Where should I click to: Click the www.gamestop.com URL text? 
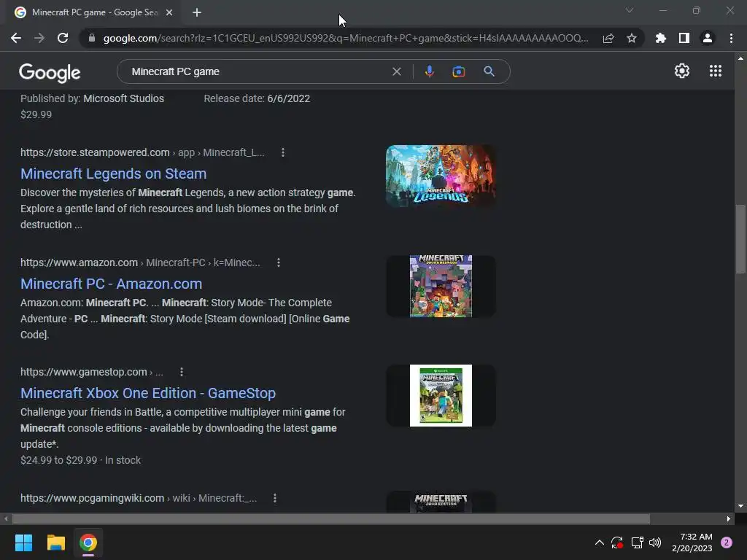click(83, 372)
